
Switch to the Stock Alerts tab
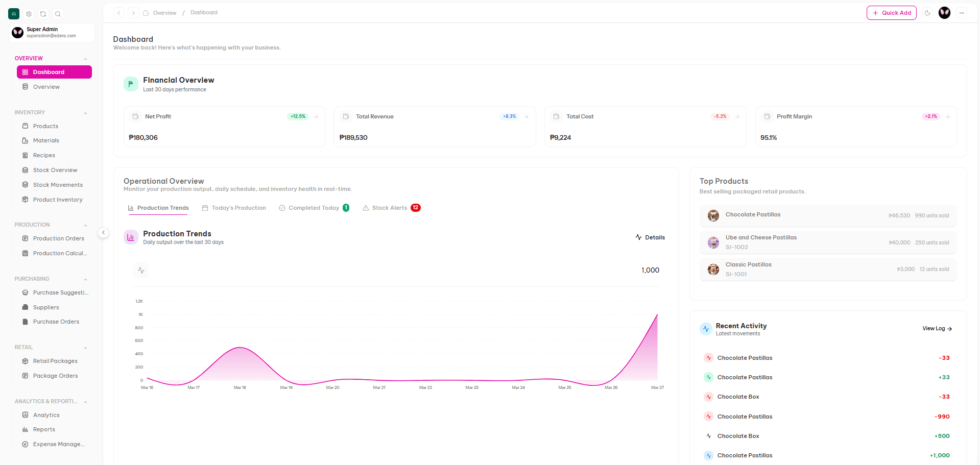[390, 208]
